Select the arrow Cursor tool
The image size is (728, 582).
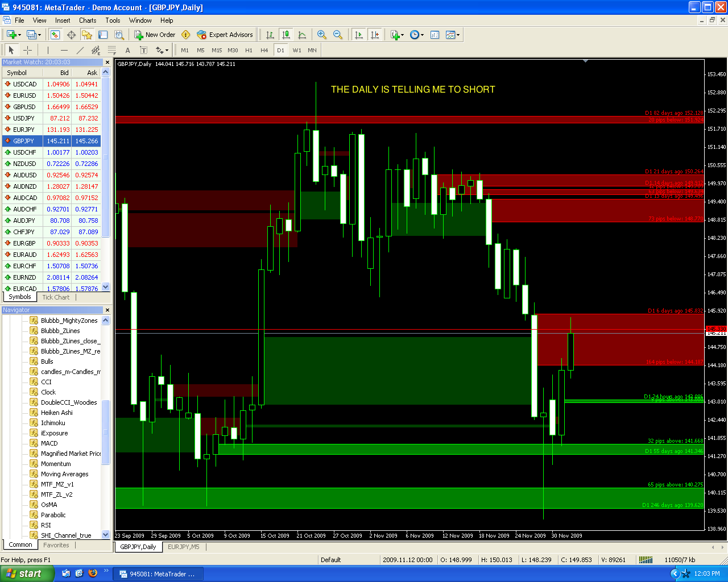[x=11, y=50]
